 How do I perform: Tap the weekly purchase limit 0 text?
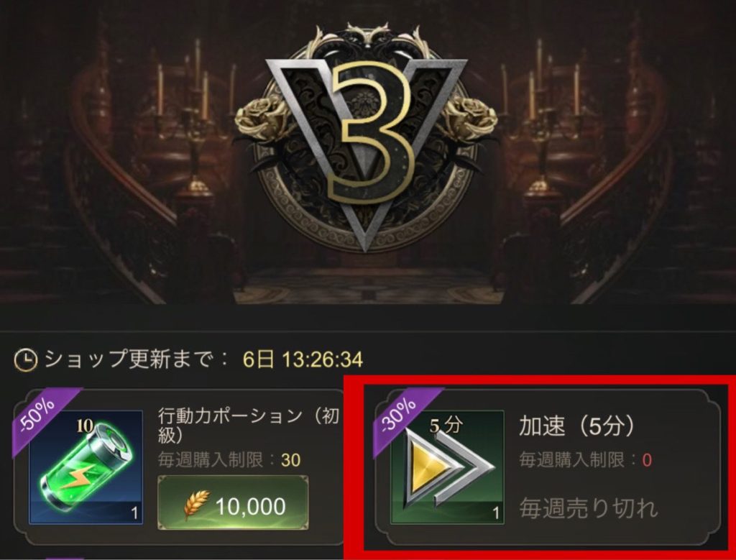pyautogui.click(x=585, y=460)
